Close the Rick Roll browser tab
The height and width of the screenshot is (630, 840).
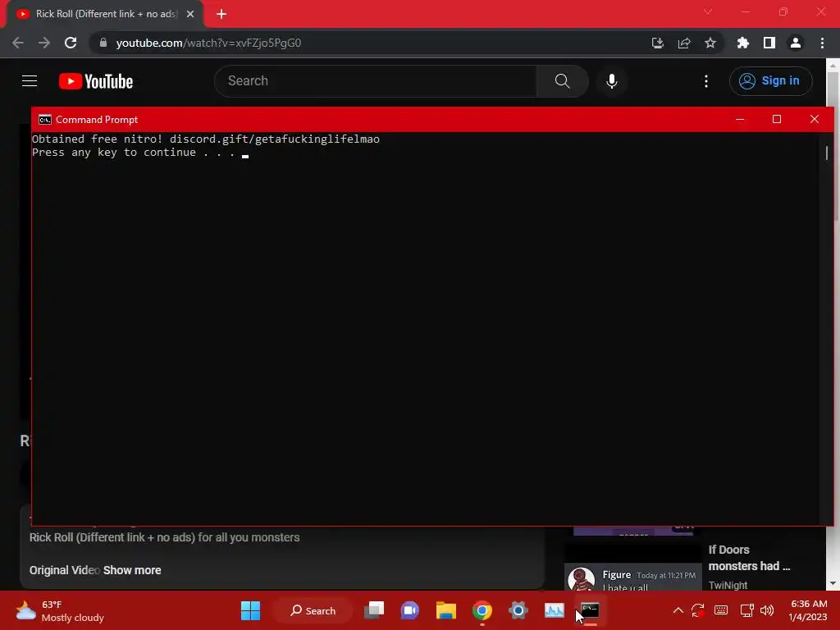(190, 14)
